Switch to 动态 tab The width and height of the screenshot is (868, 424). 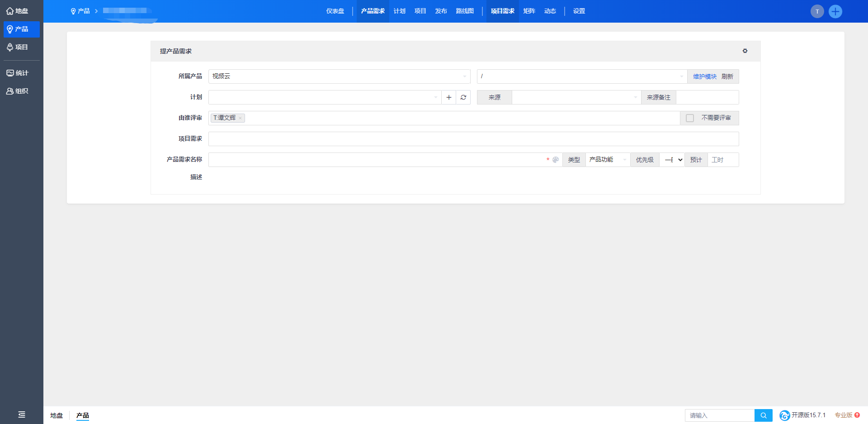tap(550, 11)
